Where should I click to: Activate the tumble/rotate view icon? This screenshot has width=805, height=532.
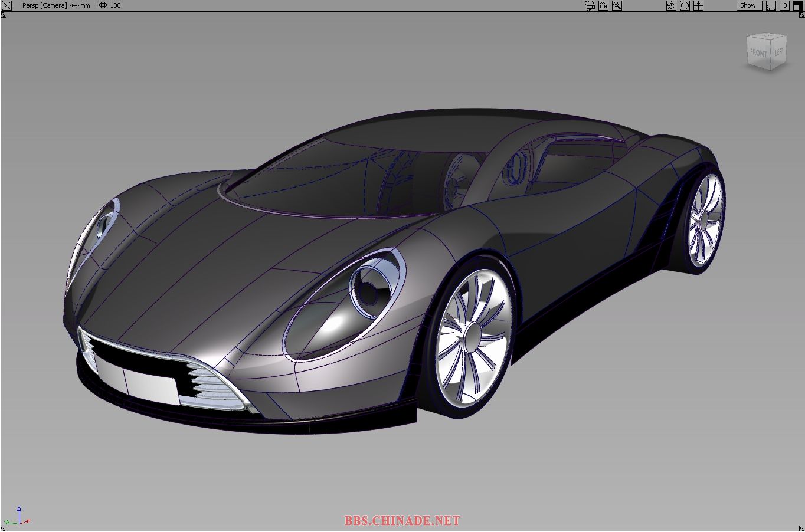[671, 5]
